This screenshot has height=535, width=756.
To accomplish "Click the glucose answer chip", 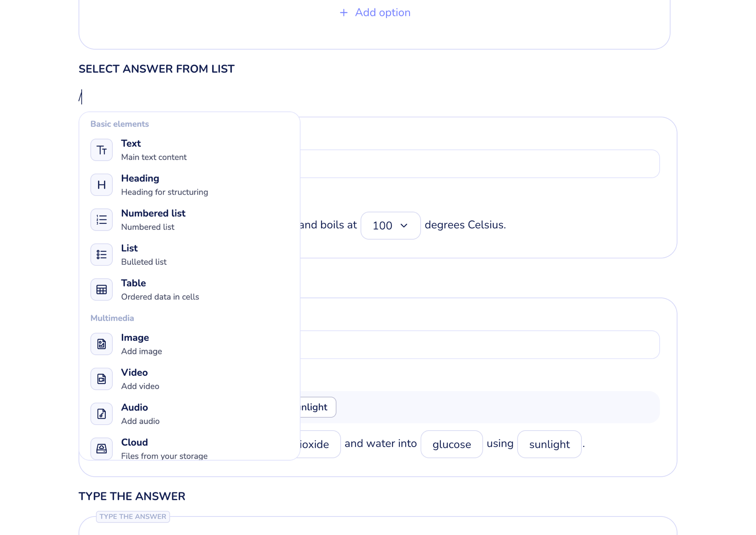I will [x=452, y=444].
